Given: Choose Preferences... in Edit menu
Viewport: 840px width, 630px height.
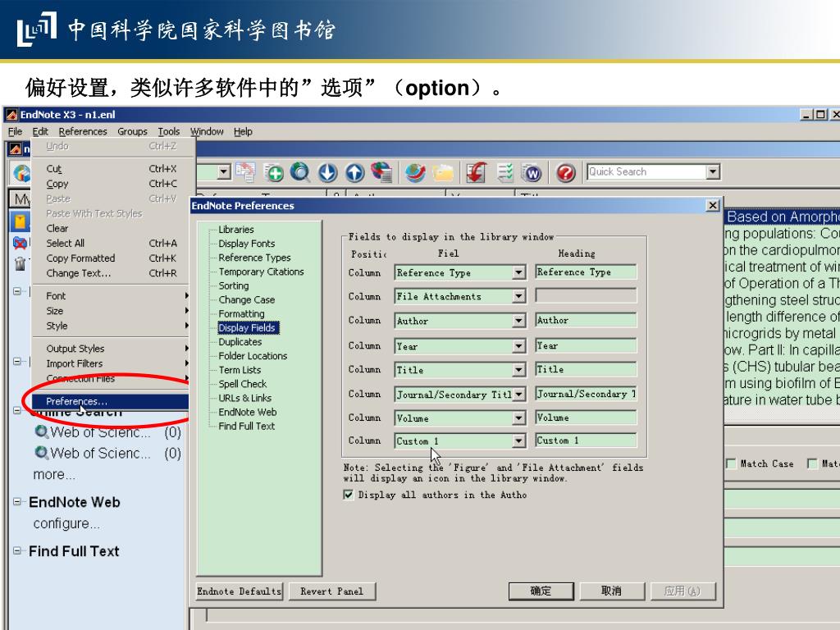Looking at the screenshot, I should [x=111, y=401].
